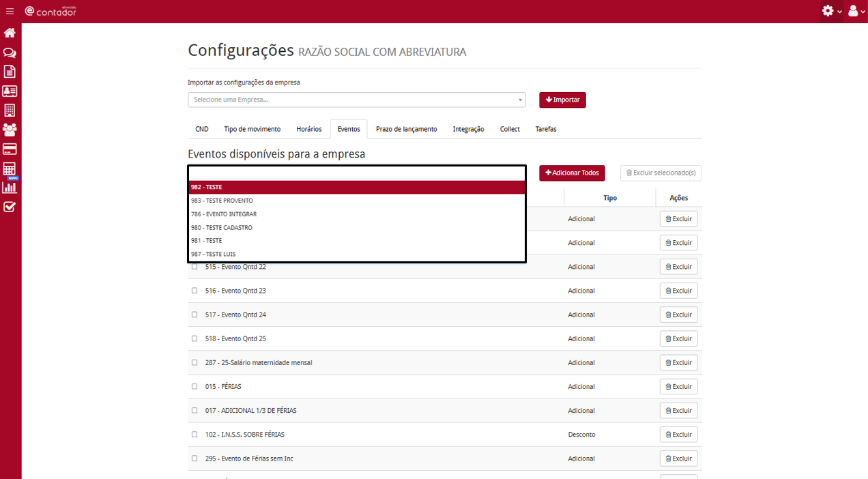Image resolution: width=868 pixels, height=479 pixels.
Task: Select option 983 - TESTE PROVENTO
Action: pyautogui.click(x=357, y=201)
